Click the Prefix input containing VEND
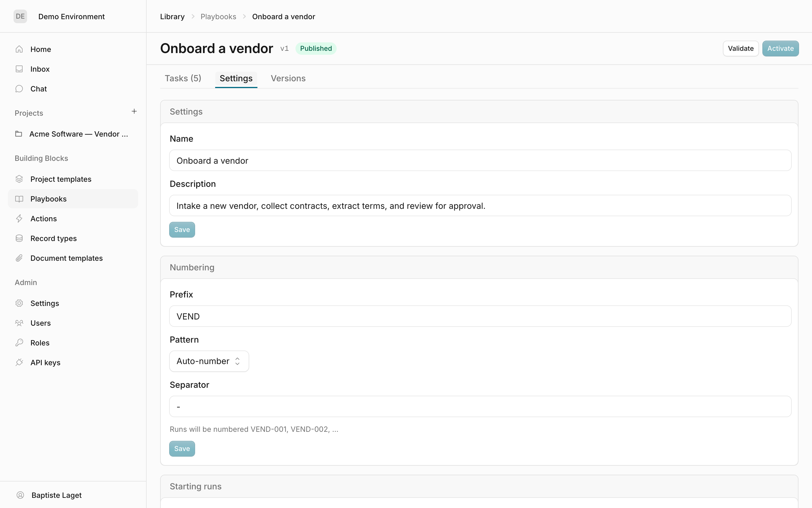This screenshot has height=508, width=812. [480, 316]
